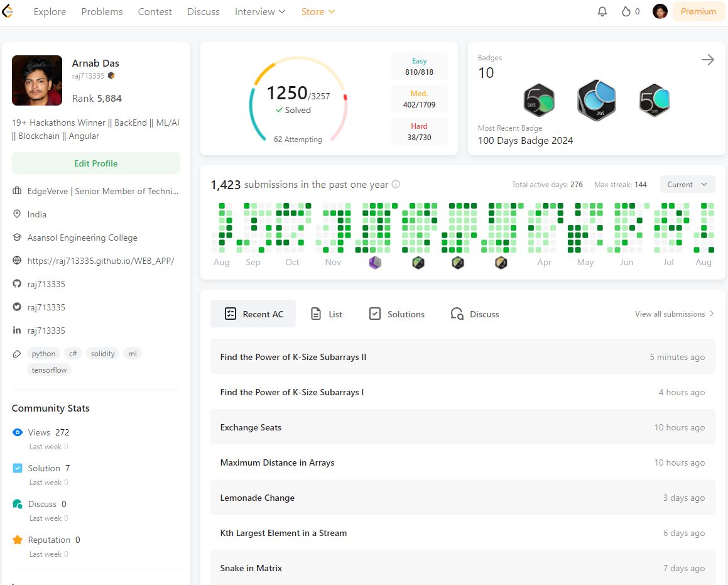Click the Edit Profile button
The width and height of the screenshot is (728, 585).
click(x=96, y=163)
